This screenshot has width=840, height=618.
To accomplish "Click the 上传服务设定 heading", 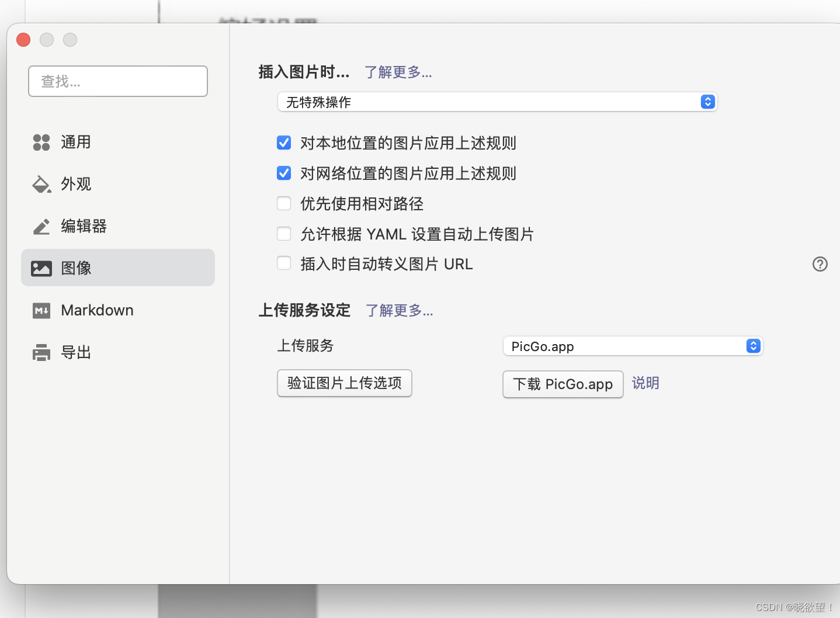I will point(304,310).
